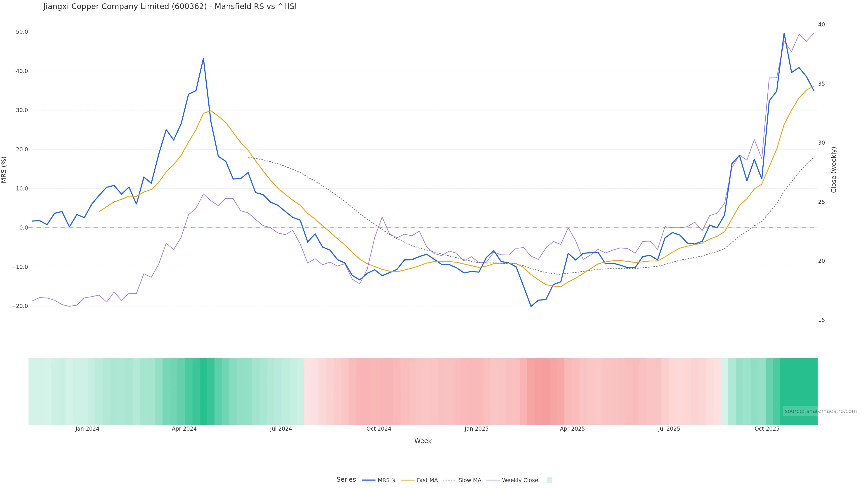Click the pale green legend swatch

(x=549, y=480)
